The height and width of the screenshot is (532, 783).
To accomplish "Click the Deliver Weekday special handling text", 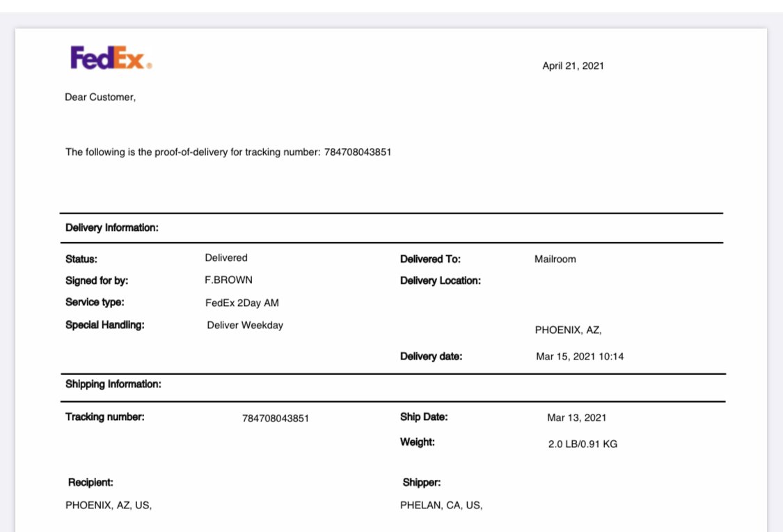I will 245,325.
